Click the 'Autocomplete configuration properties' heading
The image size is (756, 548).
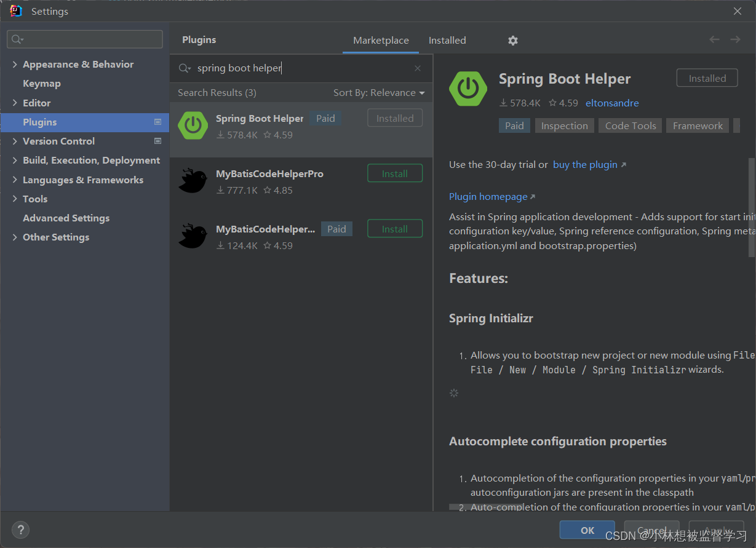tap(558, 441)
